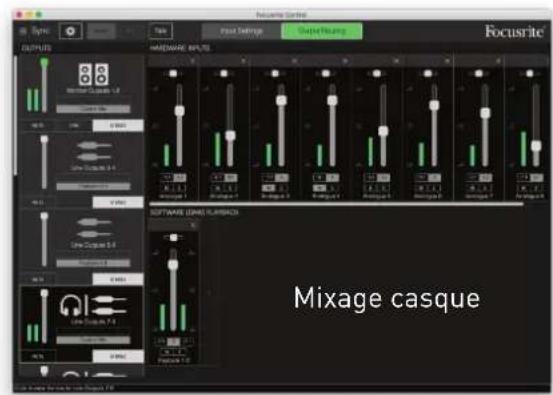Click the Playback 1-2 fader handle

click(x=173, y=265)
